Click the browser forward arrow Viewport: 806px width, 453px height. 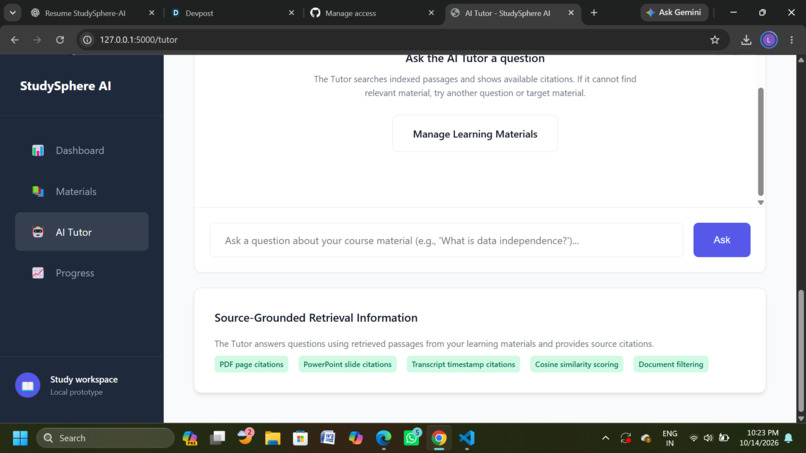click(37, 40)
